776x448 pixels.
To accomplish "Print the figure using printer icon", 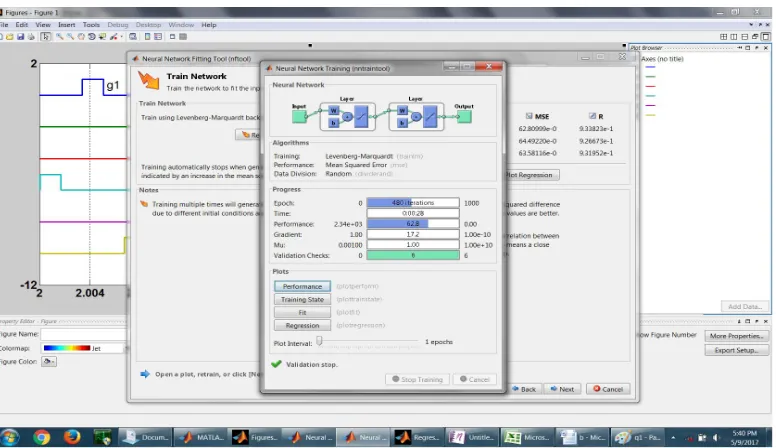I will [31, 37].
